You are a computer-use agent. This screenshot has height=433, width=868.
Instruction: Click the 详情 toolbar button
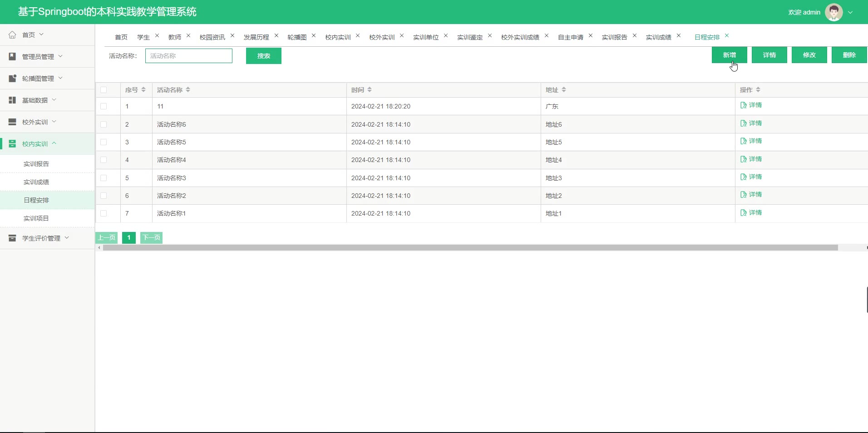click(769, 55)
